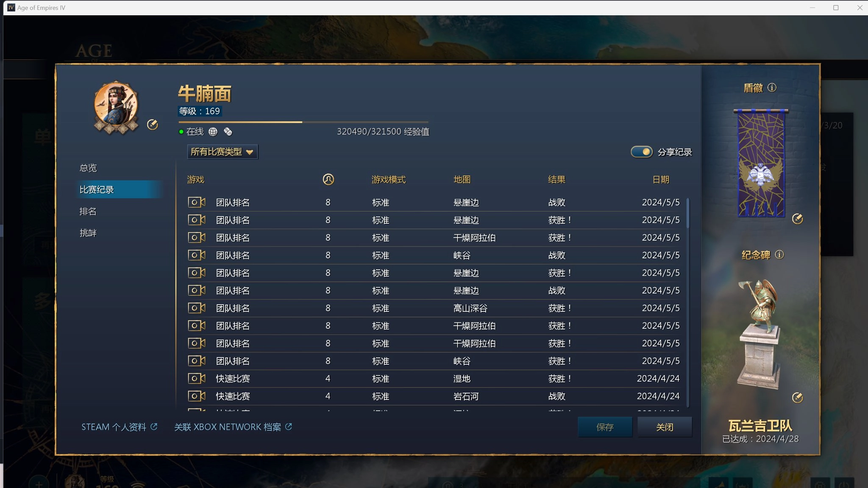The height and width of the screenshot is (488, 868).
Task: Click the globe icon next to 在线 status
Action: coord(213,132)
